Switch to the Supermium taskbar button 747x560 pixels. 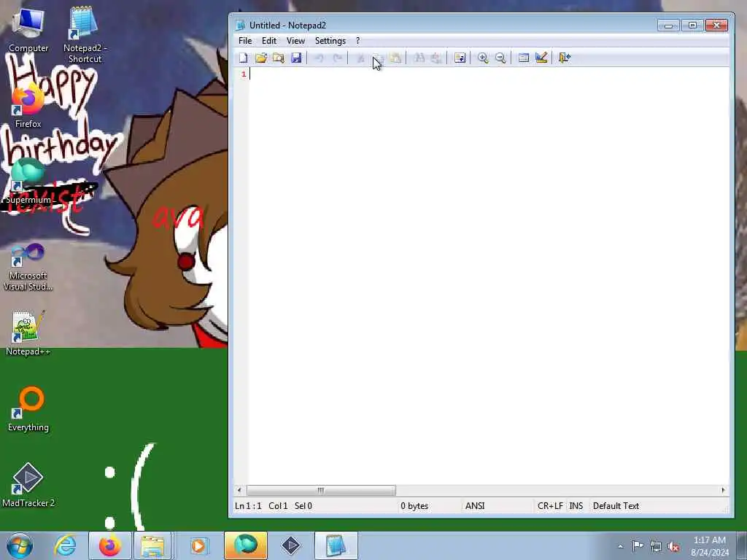(245, 545)
